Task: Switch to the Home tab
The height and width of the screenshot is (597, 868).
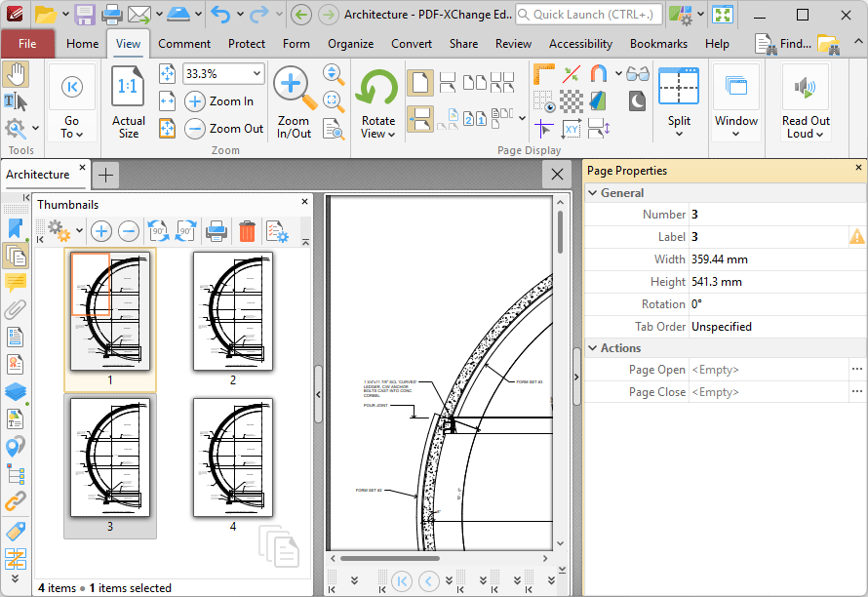Action: [83, 44]
